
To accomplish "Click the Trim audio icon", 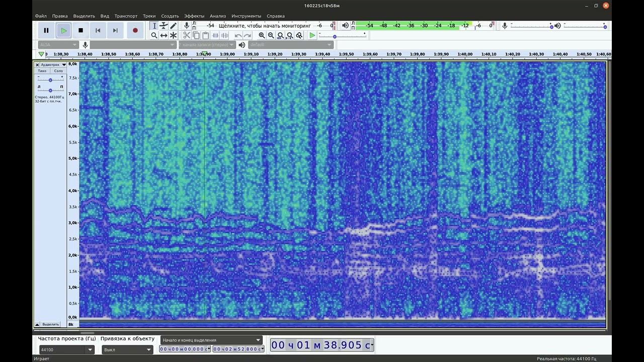I will [215, 35].
